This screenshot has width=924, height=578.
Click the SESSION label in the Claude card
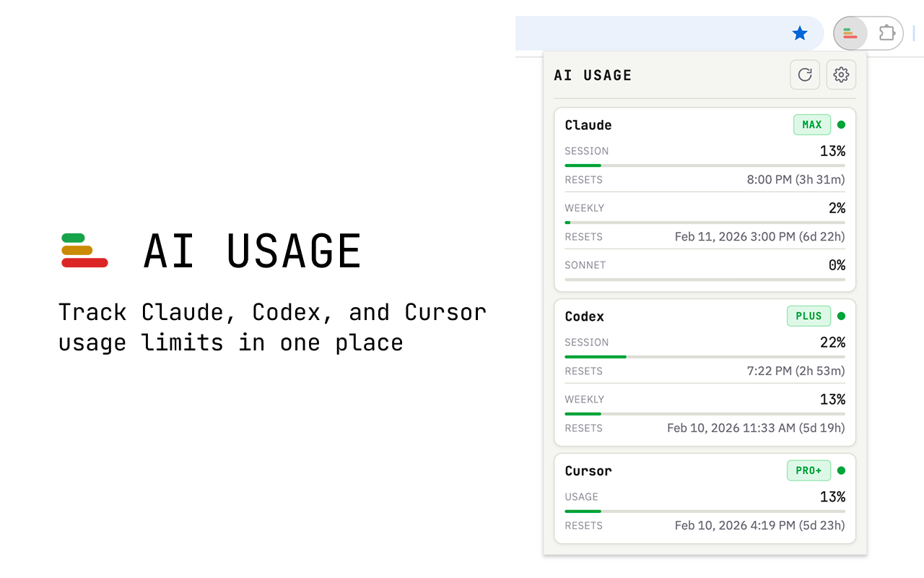pos(587,151)
